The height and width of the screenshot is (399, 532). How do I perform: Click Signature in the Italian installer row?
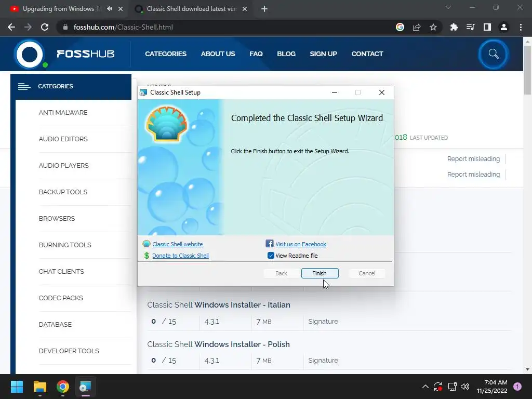323,321
